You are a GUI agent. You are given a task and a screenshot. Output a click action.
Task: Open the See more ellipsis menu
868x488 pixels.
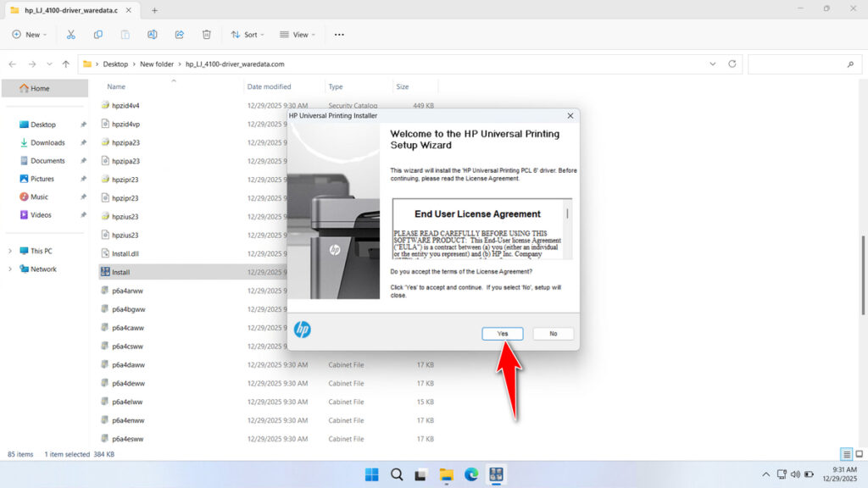point(339,34)
